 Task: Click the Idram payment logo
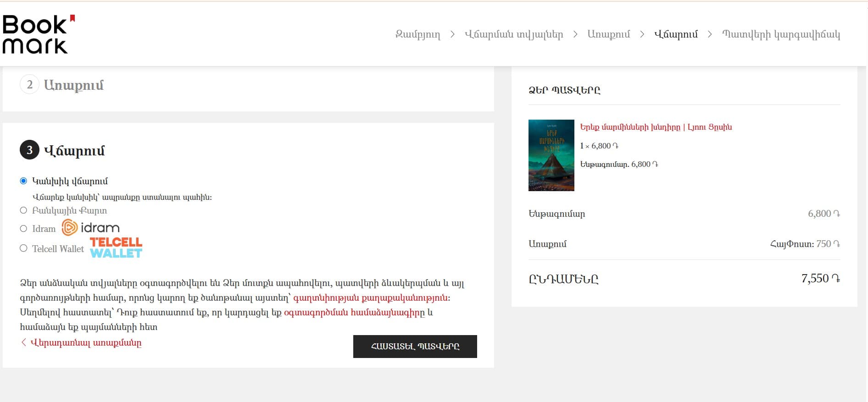tap(91, 228)
